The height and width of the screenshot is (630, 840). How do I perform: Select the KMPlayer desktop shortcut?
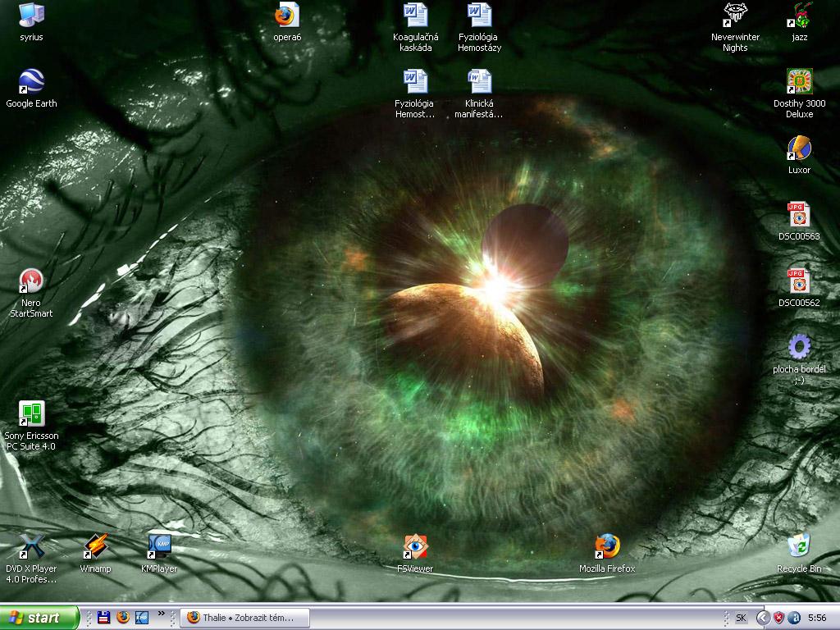coord(159,546)
